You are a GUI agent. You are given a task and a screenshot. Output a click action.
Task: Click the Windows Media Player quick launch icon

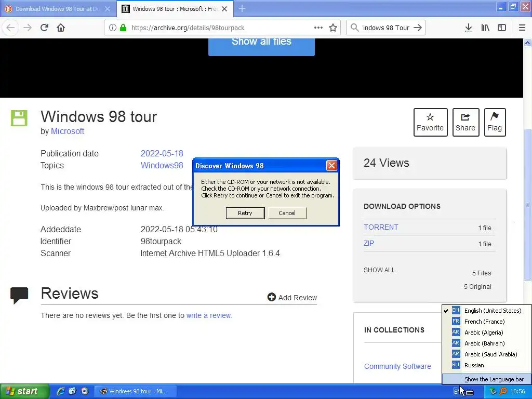pyautogui.click(x=85, y=391)
